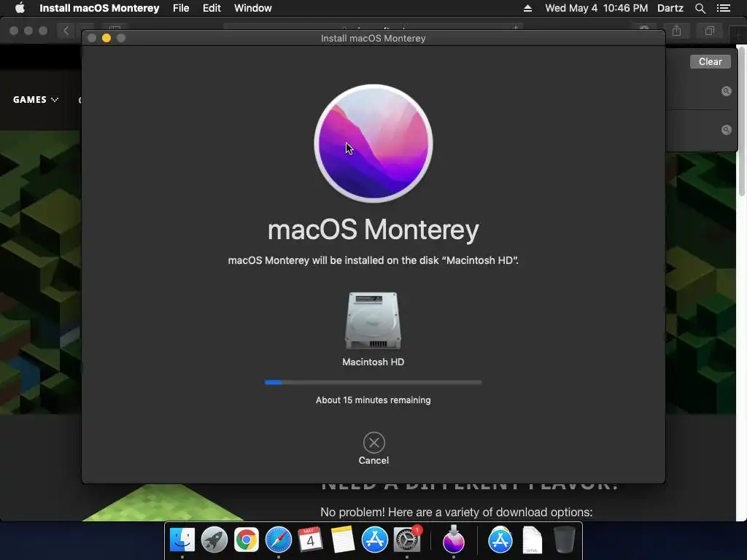This screenshot has height=560, width=747.
Task: Open the Applications folder in the Dock
Action: (500, 540)
